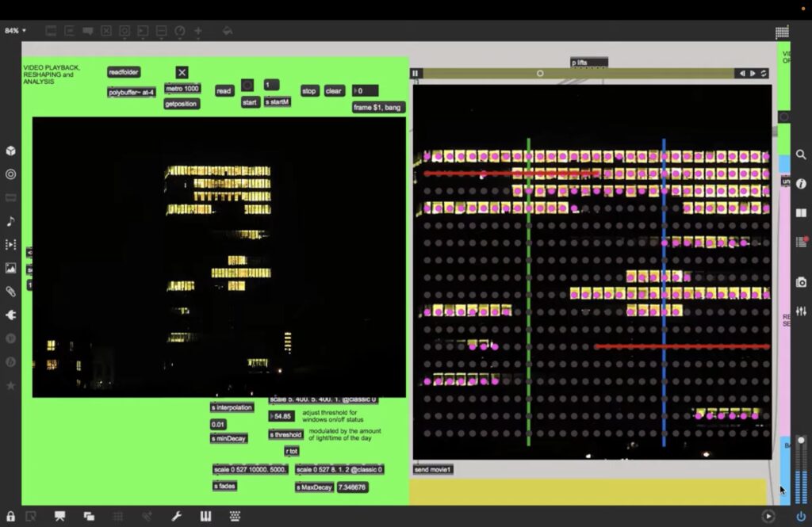Pause the movie playback bar
812x527 pixels.
[x=415, y=74]
